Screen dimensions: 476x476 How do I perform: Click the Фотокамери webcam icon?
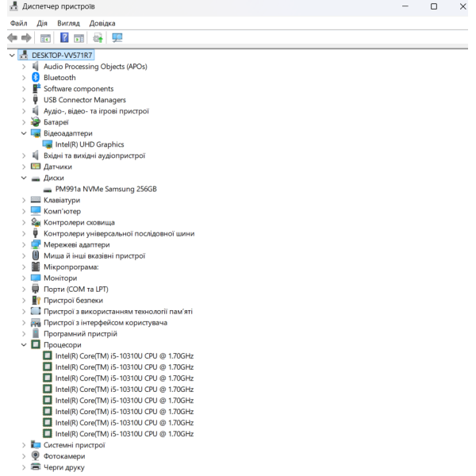click(x=36, y=455)
